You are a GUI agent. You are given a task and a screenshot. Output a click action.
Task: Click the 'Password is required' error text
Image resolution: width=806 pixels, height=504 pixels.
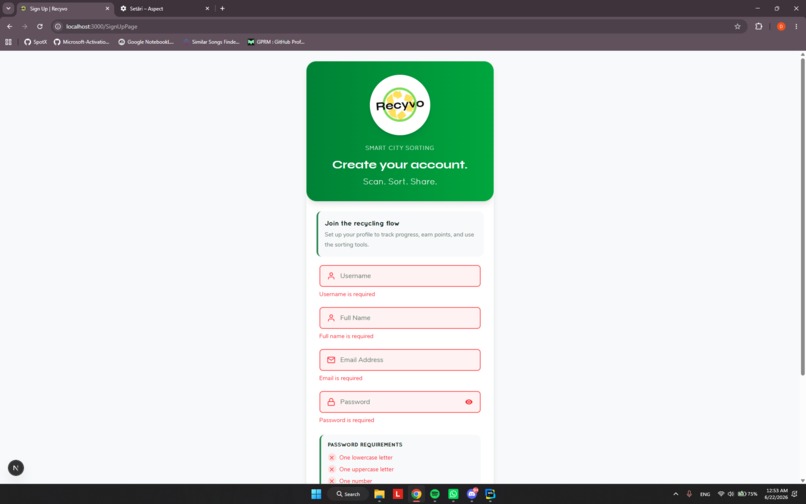click(346, 420)
